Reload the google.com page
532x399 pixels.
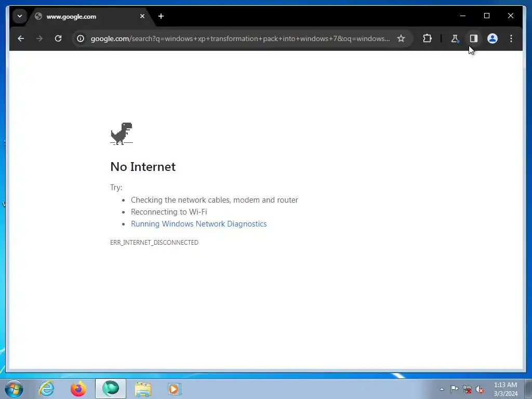pos(58,38)
